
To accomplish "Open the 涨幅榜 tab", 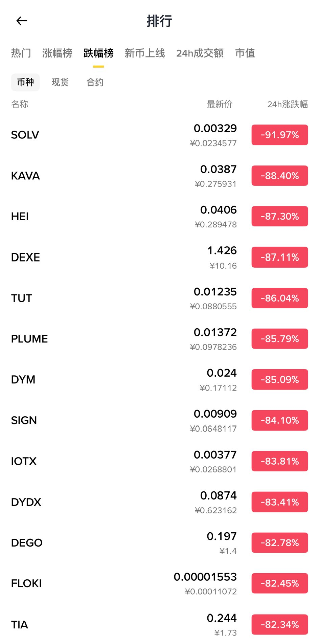I will pos(57,53).
